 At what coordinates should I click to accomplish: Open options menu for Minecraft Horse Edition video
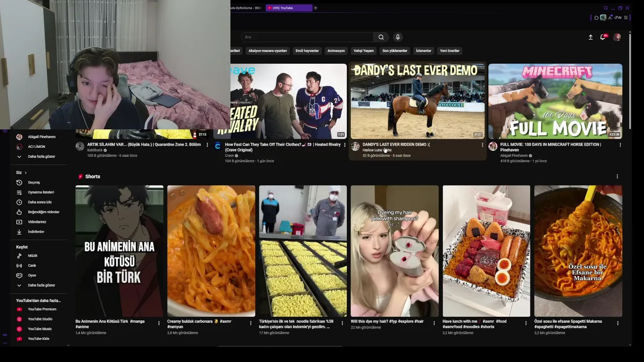click(x=620, y=145)
